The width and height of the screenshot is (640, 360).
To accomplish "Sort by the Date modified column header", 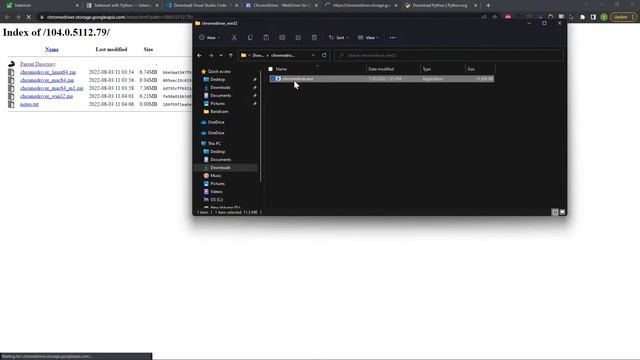I will pos(393,69).
